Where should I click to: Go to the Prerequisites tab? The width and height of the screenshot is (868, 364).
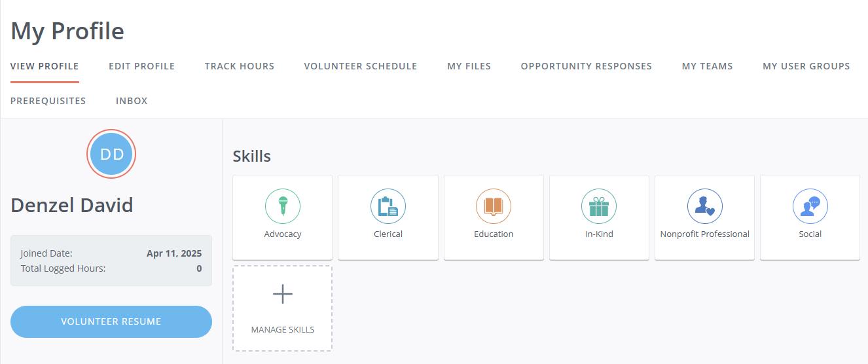coord(48,101)
